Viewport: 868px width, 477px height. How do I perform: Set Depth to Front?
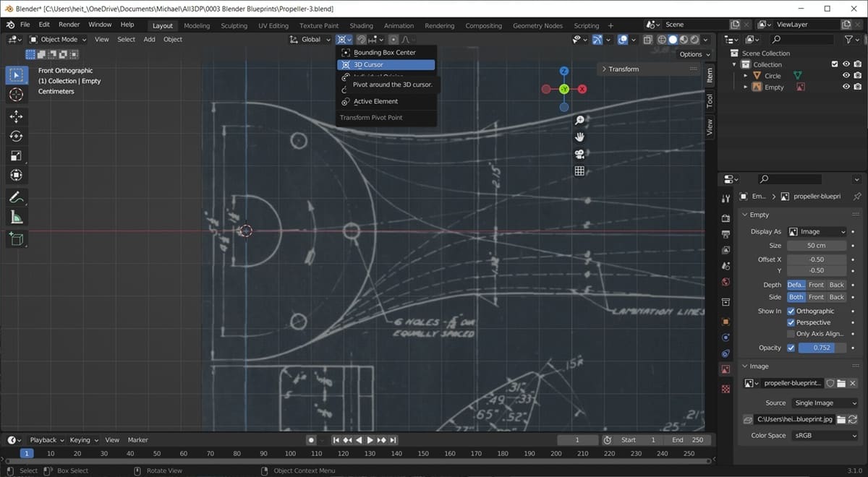[x=816, y=285]
